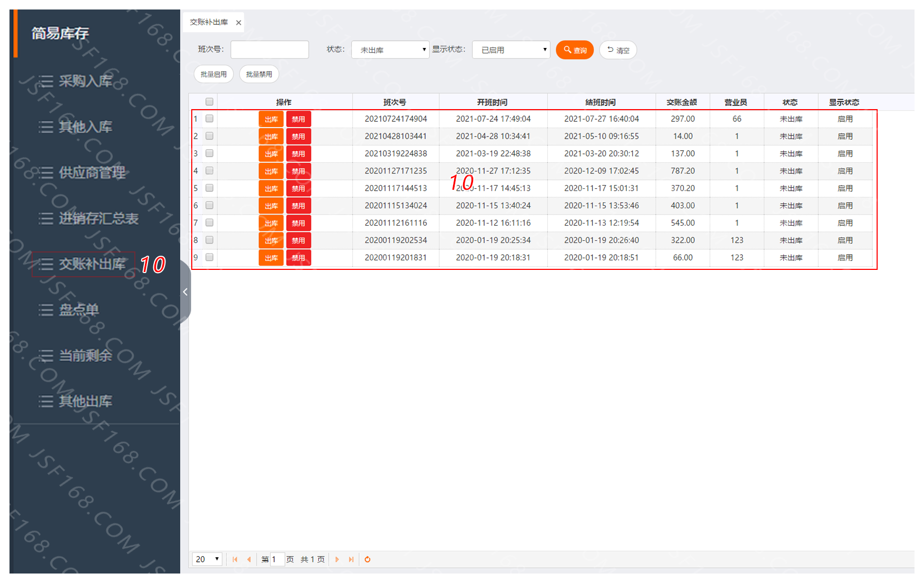Screen dimensions: 924x583
Task: Open the 显示状态 dropdown showing 已启用
Action: coord(511,50)
